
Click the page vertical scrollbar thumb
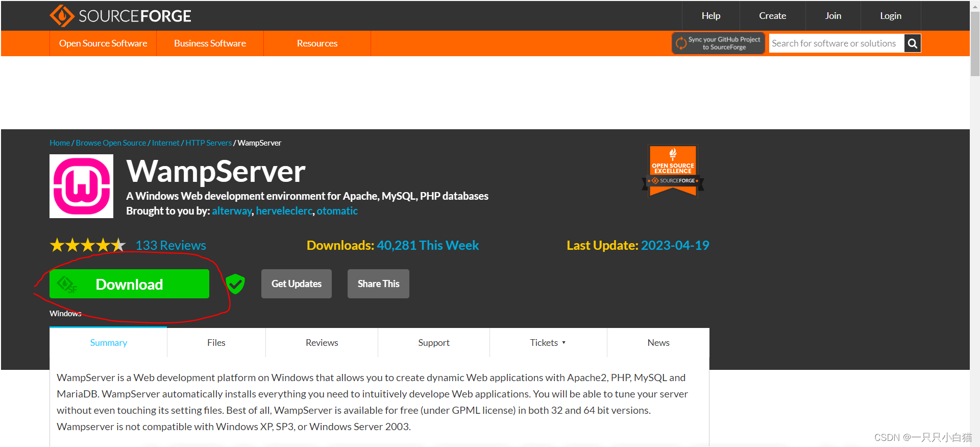[x=975, y=43]
